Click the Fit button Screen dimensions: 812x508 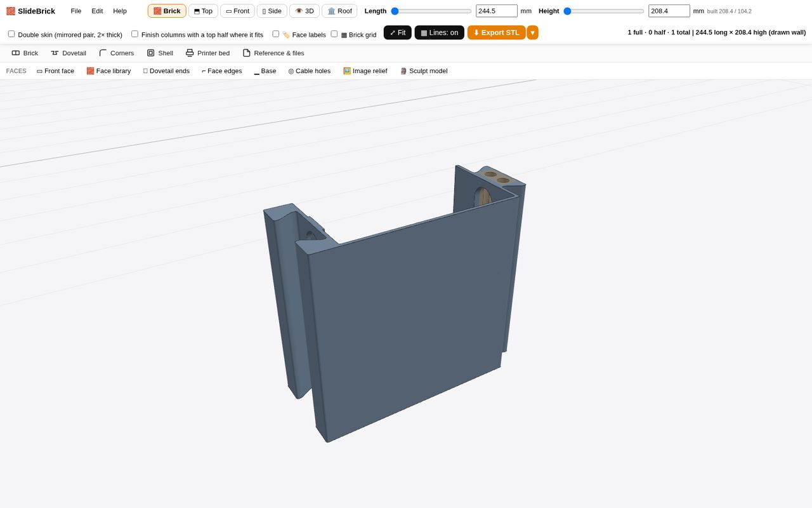point(398,32)
